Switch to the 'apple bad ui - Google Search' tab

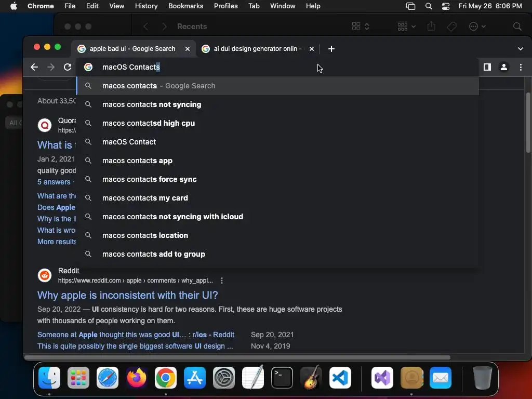133,49
